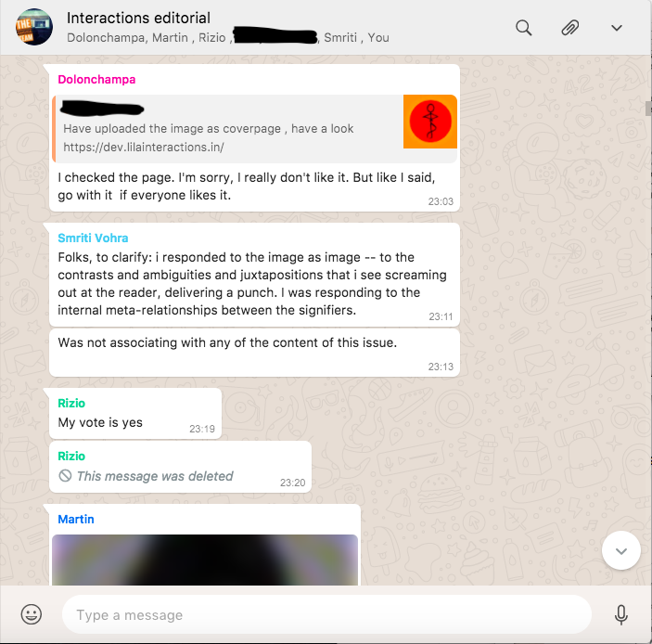This screenshot has width=652, height=644.
Task: Click the chat scrollbar handle on the right edge
Action: 648,109
